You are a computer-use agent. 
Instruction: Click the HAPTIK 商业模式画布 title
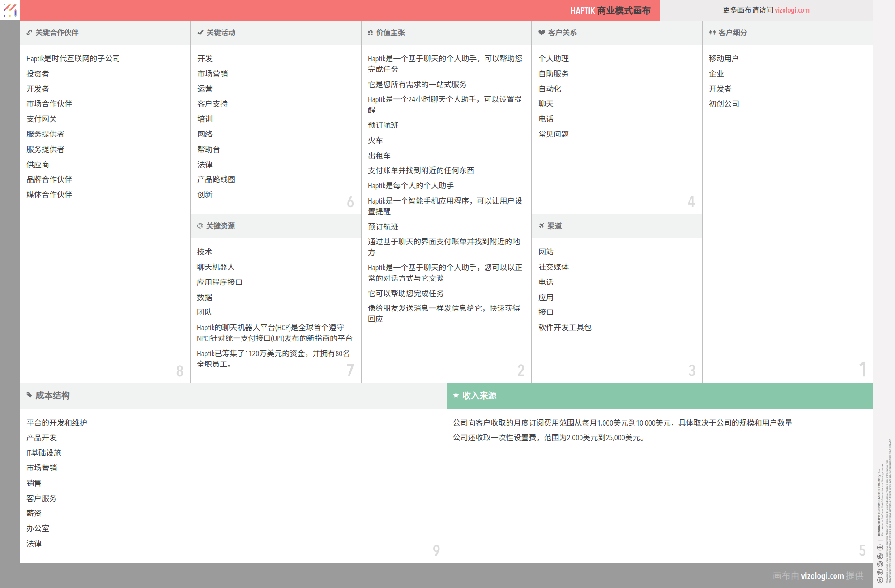(x=610, y=11)
